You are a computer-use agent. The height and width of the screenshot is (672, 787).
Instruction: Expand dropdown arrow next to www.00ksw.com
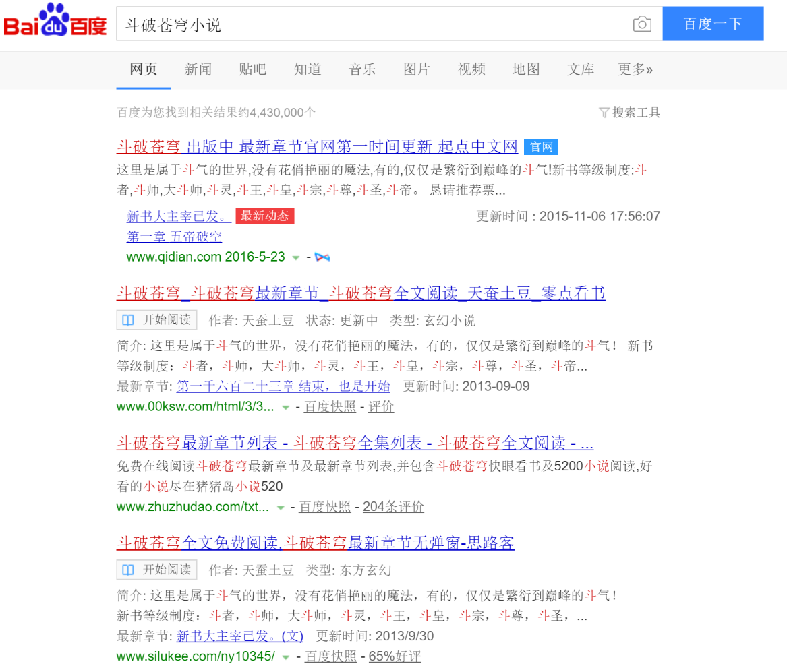coord(285,408)
